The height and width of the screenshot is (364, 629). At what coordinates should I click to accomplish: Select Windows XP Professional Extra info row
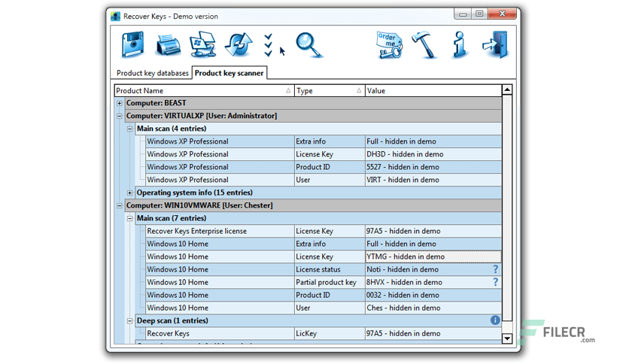(x=324, y=141)
